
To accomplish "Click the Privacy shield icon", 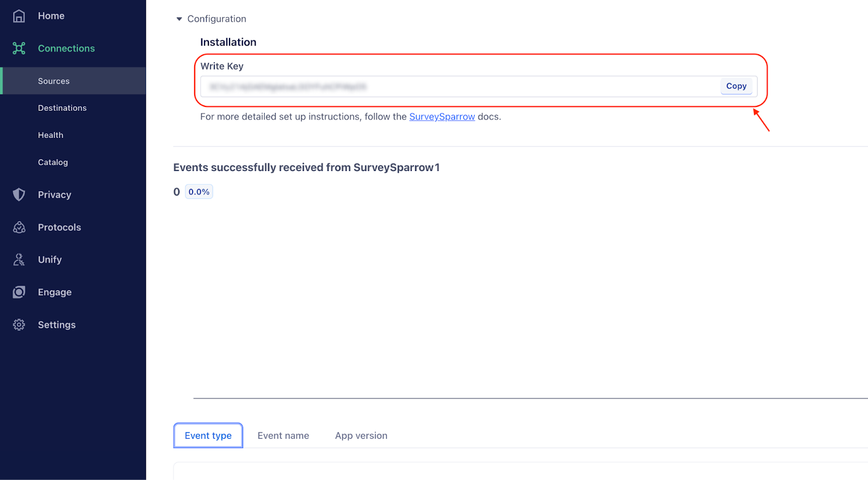I will [19, 194].
